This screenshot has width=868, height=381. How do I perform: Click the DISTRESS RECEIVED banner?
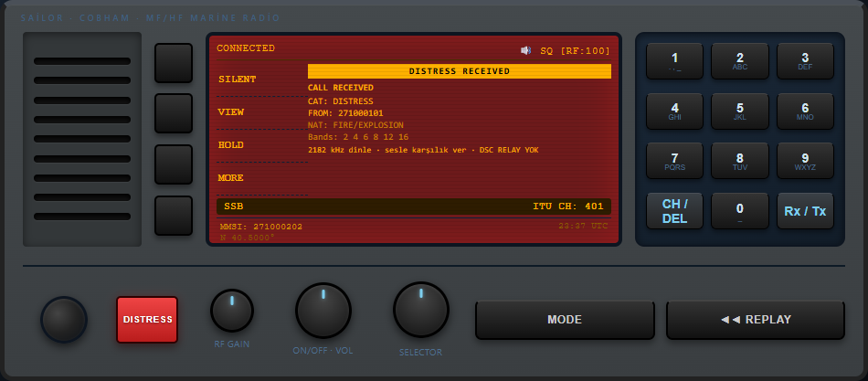click(x=460, y=71)
